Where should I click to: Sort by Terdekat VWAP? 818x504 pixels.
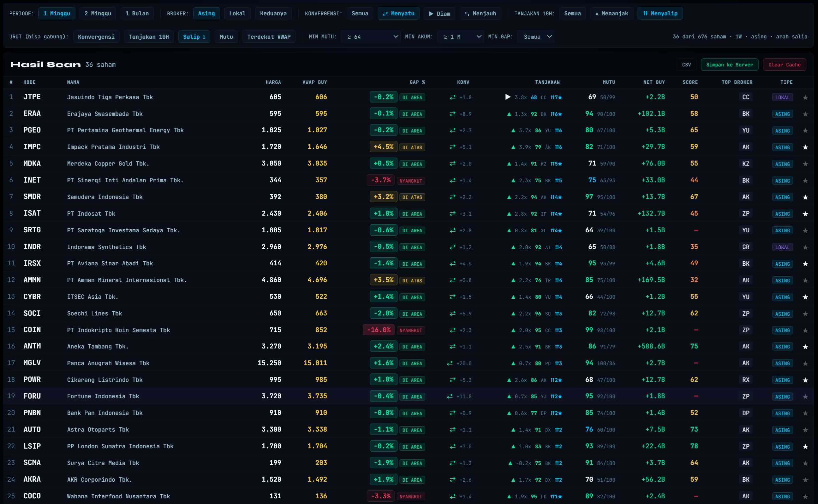point(269,37)
